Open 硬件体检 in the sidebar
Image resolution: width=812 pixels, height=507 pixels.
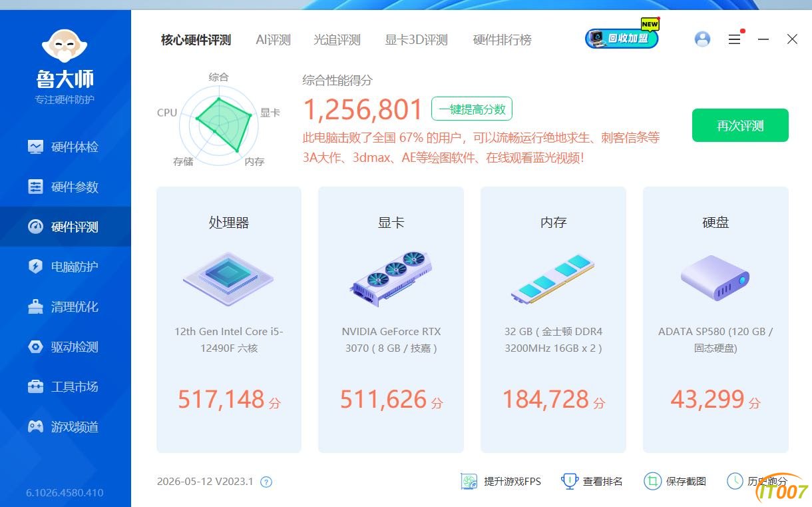65,147
